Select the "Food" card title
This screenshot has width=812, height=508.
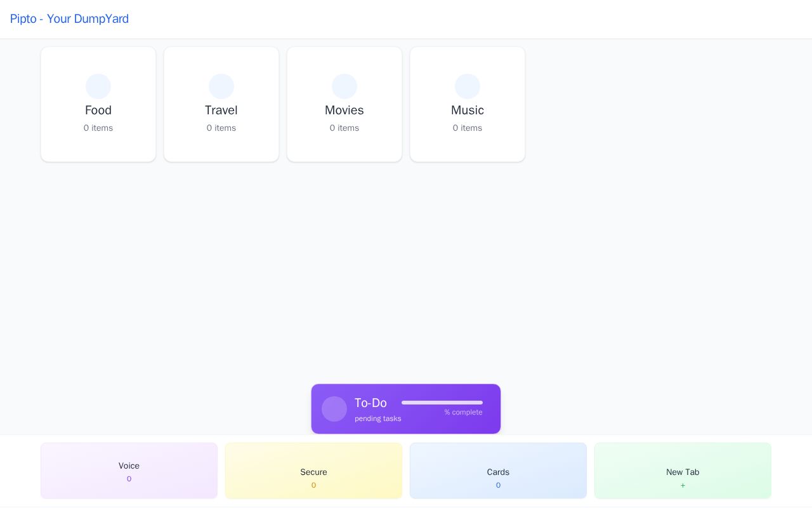pos(98,110)
